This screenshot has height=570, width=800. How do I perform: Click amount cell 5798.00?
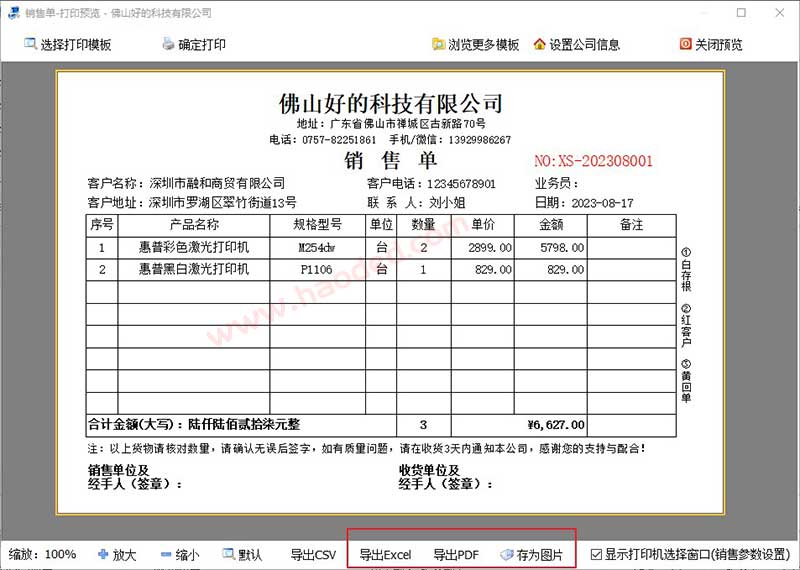[x=562, y=248]
